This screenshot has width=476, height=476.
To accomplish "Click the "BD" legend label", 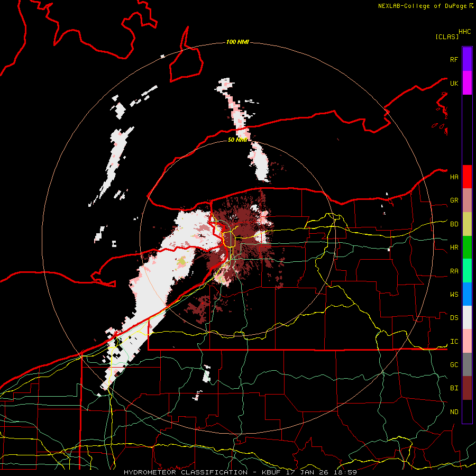I will coord(454,224).
